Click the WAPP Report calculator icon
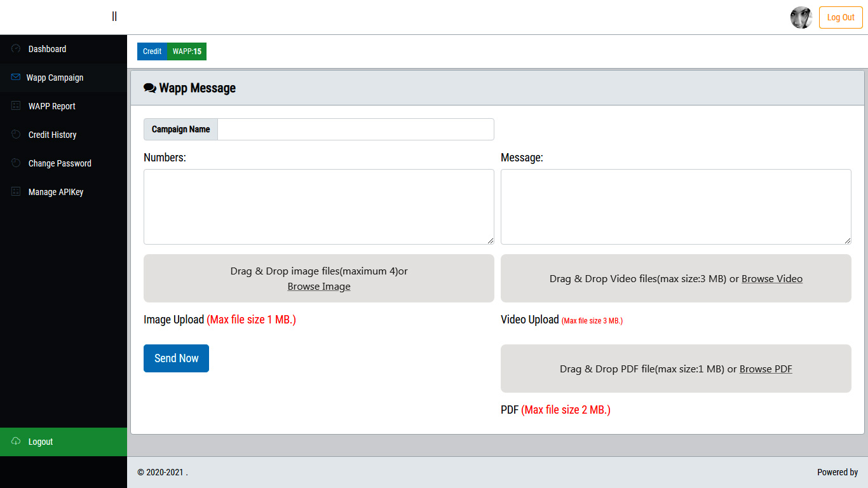The height and width of the screenshot is (488, 868). point(15,106)
